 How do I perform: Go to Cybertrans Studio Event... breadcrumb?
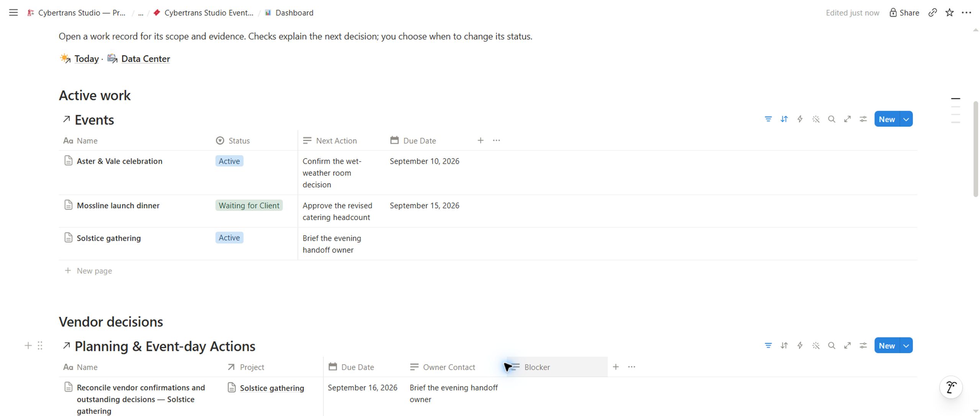(203, 13)
